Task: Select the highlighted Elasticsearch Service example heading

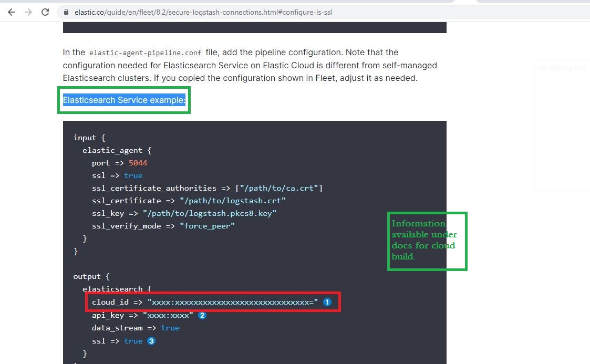Action: [x=123, y=100]
